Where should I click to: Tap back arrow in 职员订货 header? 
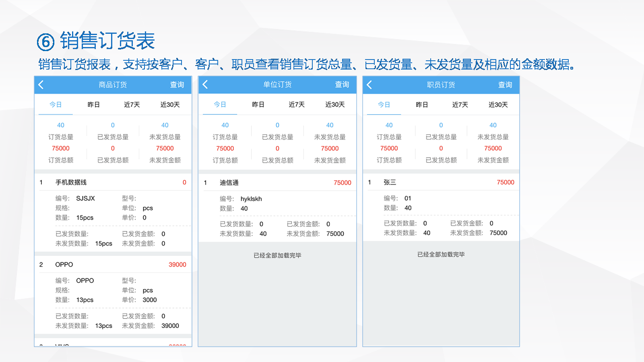tap(369, 85)
